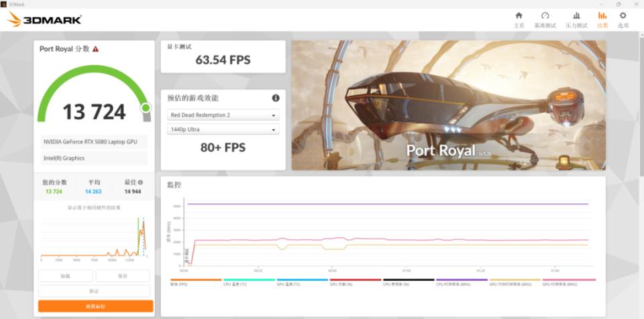
Task: Open the Red Dead Redemption 2 game dropdown
Action: (x=223, y=115)
